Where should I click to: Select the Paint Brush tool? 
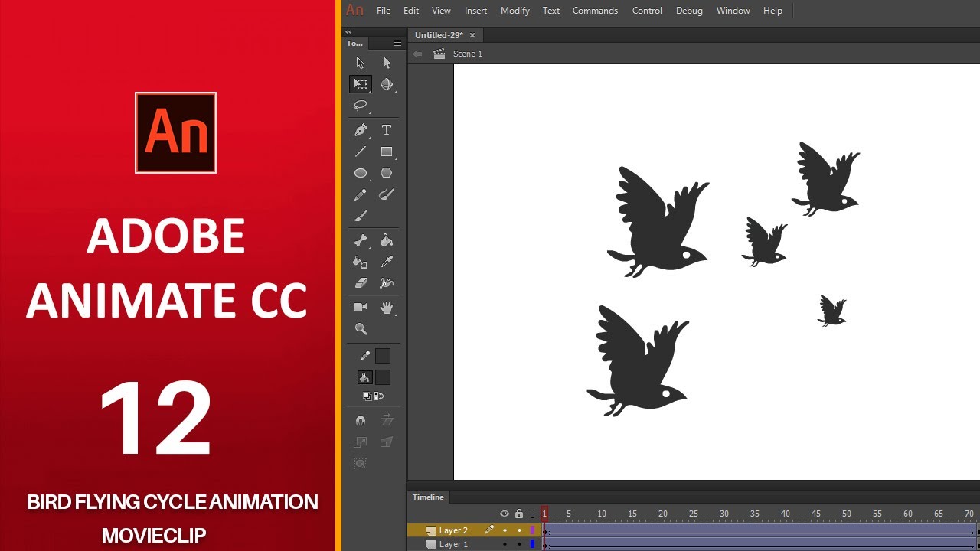pyautogui.click(x=387, y=195)
